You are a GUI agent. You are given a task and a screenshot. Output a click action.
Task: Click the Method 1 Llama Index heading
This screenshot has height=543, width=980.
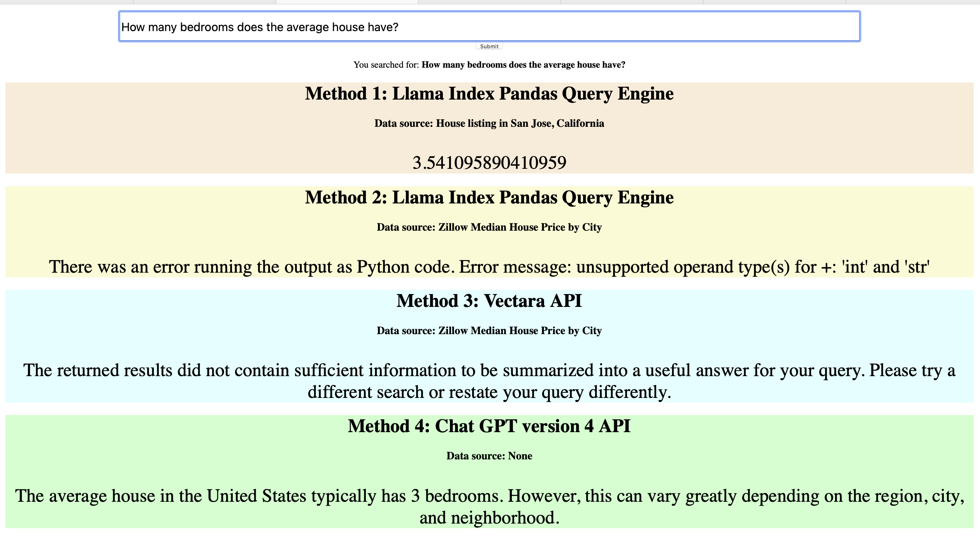(x=489, y=94)
